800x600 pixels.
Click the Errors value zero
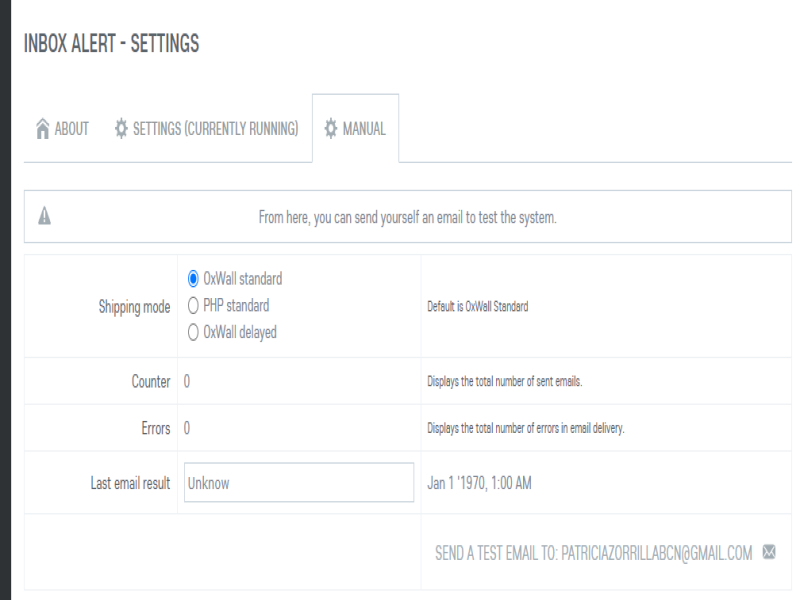187,428
